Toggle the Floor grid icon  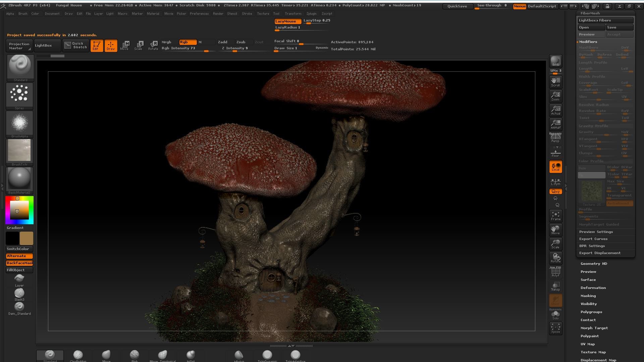[x=555, y=152]
